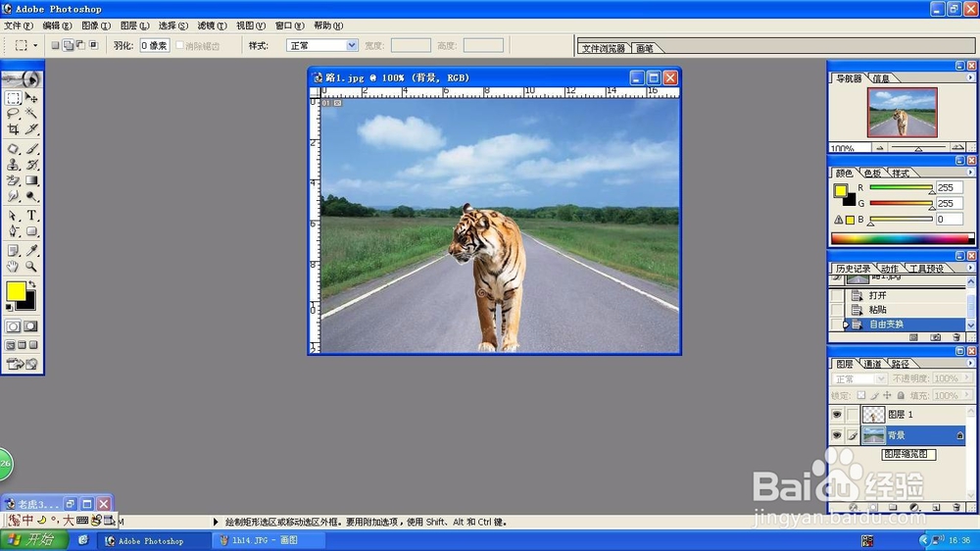Image resolution: width=980 pixels, height=551 pixels.
Task: Open the Color panel menu arrow
Action: (970, 172)
